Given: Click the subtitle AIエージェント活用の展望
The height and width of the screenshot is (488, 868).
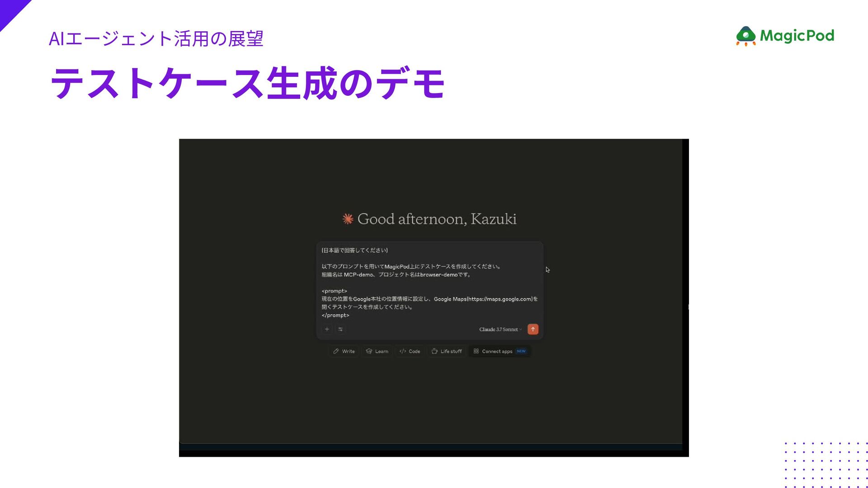Looking at the screenshot, I should click(156, 39).
